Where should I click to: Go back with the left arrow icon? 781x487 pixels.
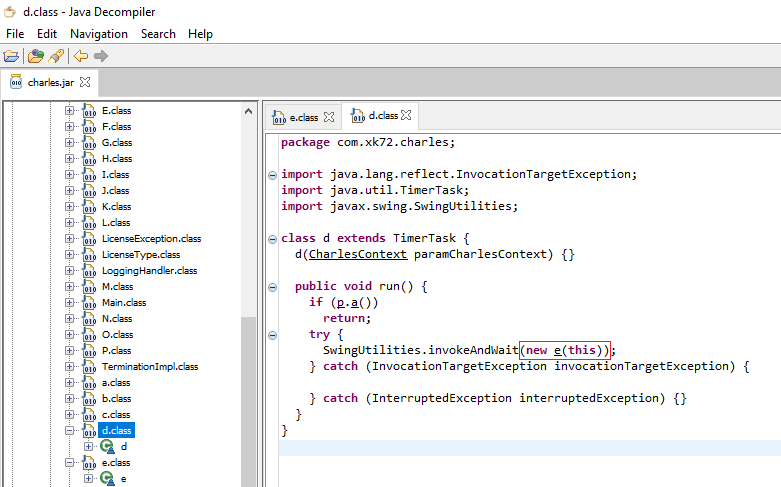tap(81, 56)
